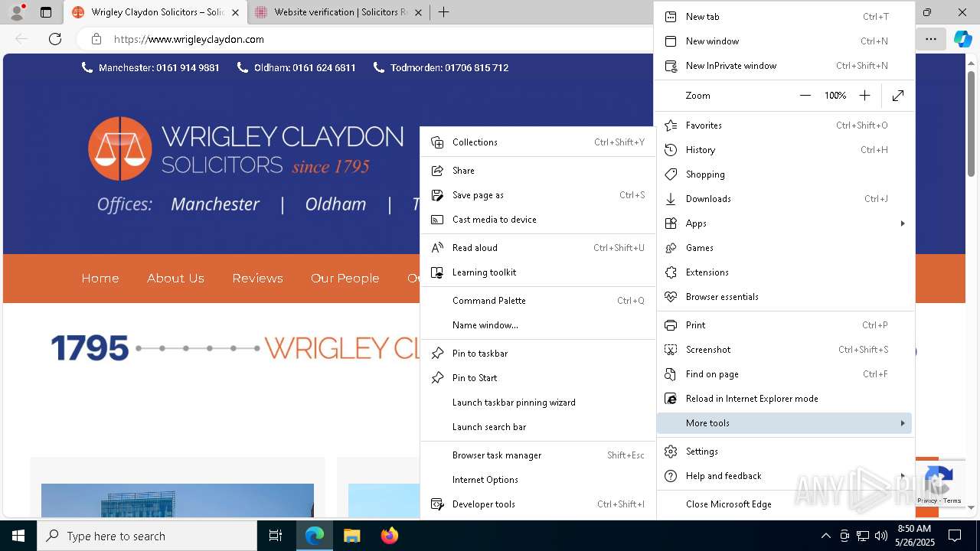The width and height of the screenshot is (980, 551).
Task: Open About Us nav link
Action: (175, 279)
